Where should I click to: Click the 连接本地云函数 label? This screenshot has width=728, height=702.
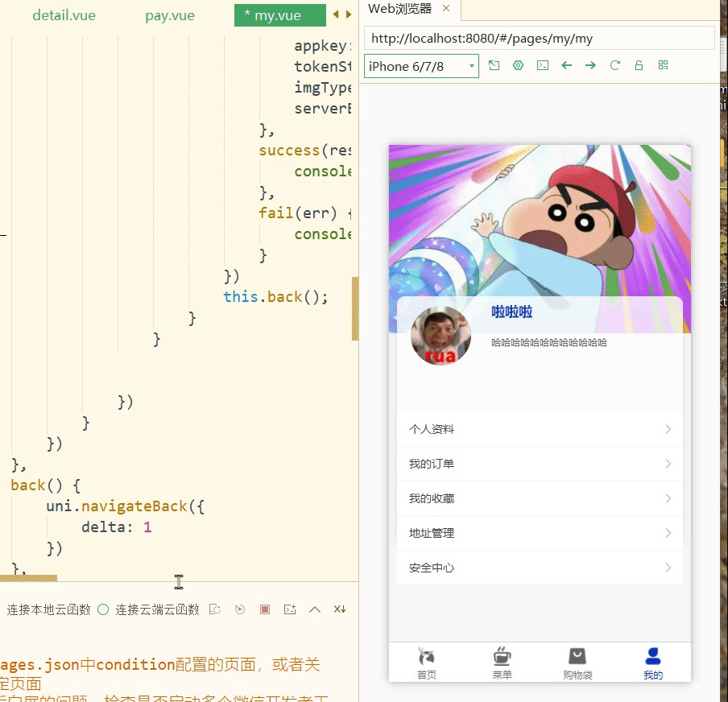pyautogui.click(x=49, y=609)
